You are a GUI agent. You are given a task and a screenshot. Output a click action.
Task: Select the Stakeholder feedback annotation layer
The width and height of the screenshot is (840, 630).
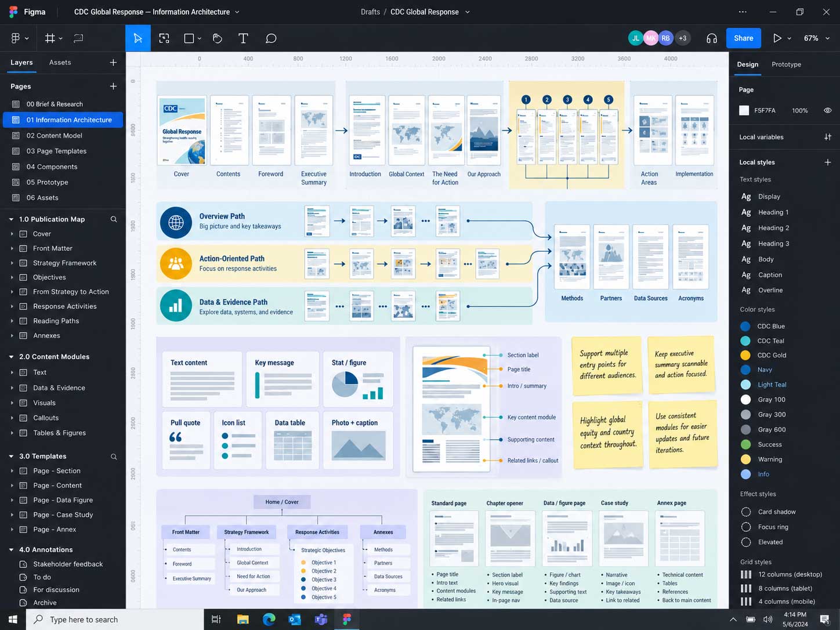click(63, 564)
